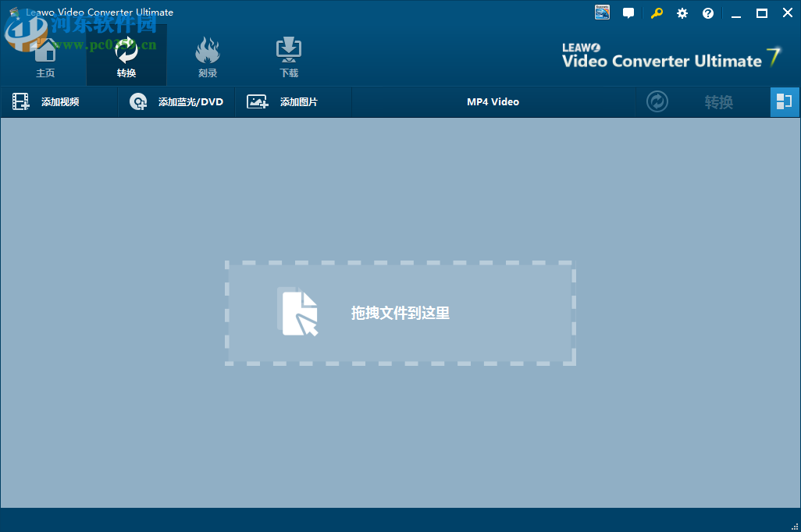Switch to the 下载 Download tab
The width and height of the screenshot is (801, 532).
[287, 57]
